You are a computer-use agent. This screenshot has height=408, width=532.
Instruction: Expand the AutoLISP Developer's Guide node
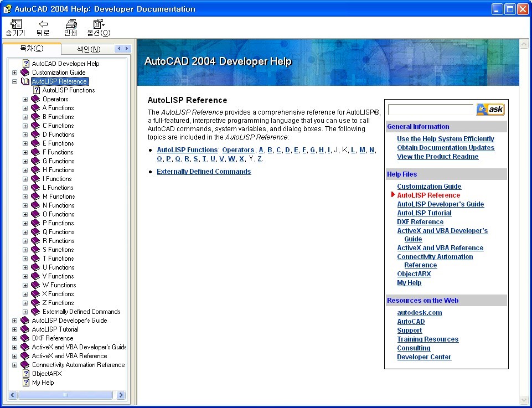(x=14, y=321)
